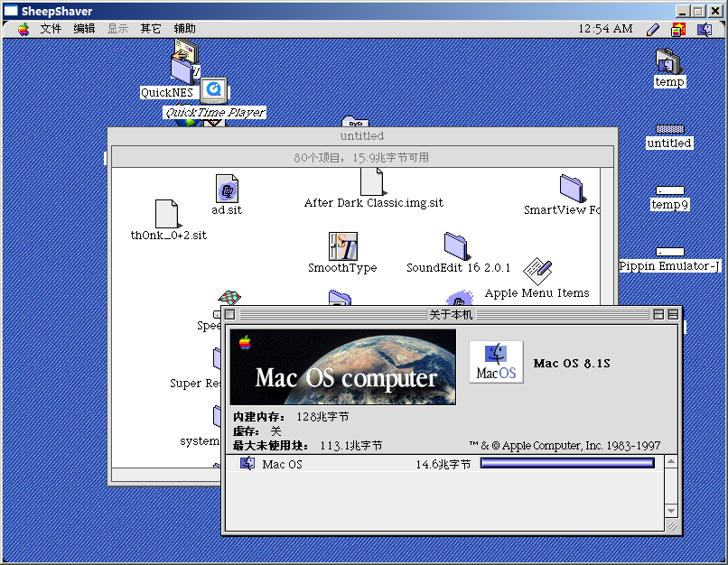Select the folder icon above Super Res label

click(217, 359)
